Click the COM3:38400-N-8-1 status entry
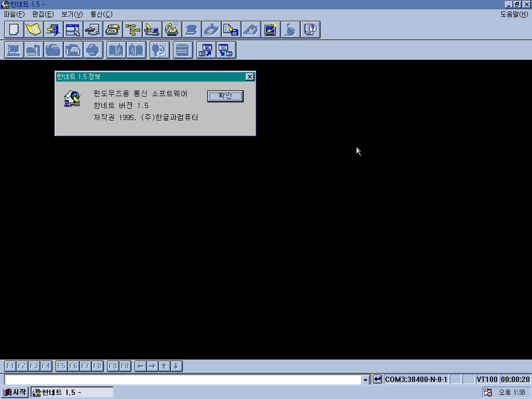The height and width of the screenshot is (399, 532). coord(416,379)
